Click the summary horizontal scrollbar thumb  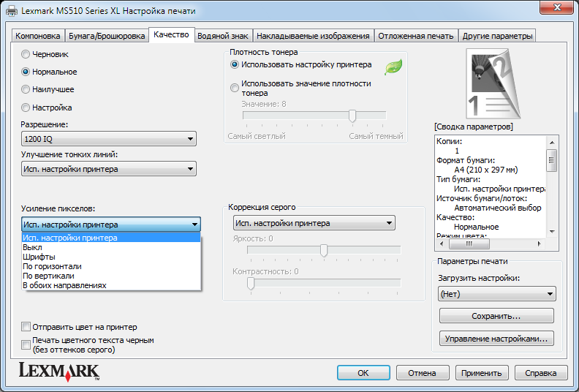click(x=469, y=244)
